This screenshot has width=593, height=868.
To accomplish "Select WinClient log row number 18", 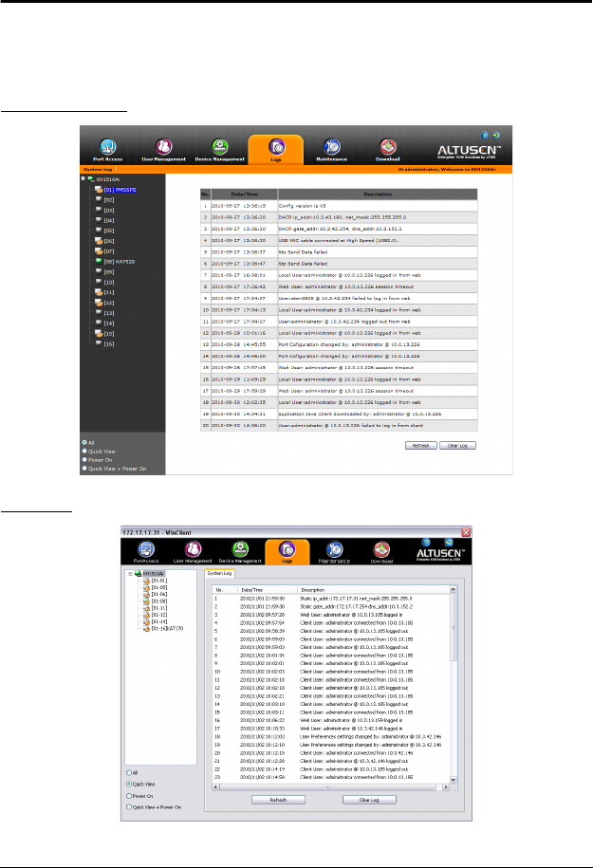I will click(x=331, y=737).
